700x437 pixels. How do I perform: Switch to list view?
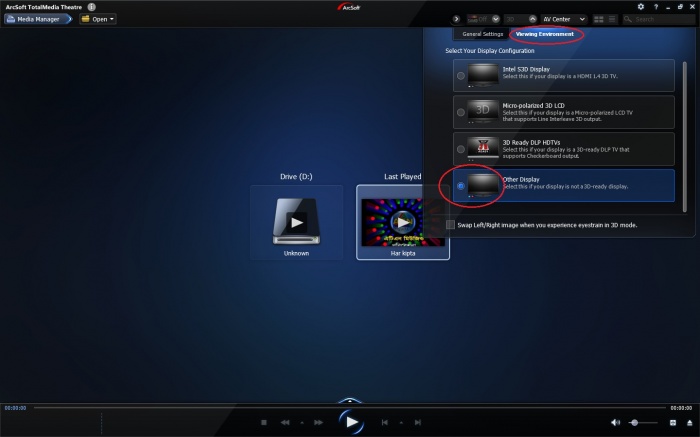(x=612, y=19)
